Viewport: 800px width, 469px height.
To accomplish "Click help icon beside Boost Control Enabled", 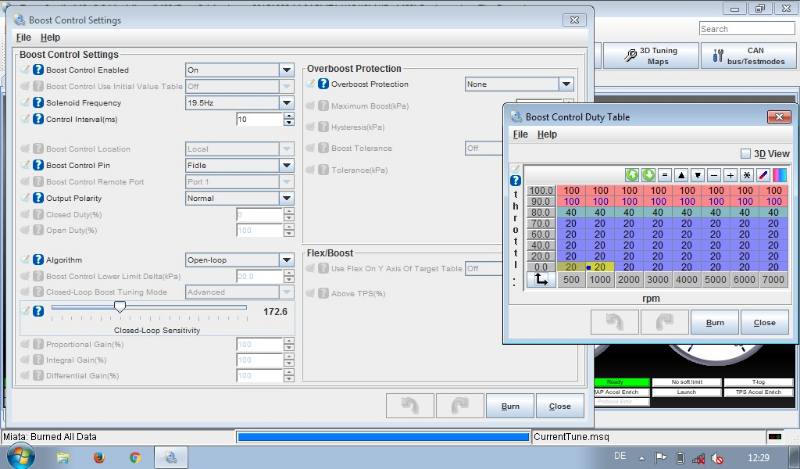I will click(x=39, y=70).
